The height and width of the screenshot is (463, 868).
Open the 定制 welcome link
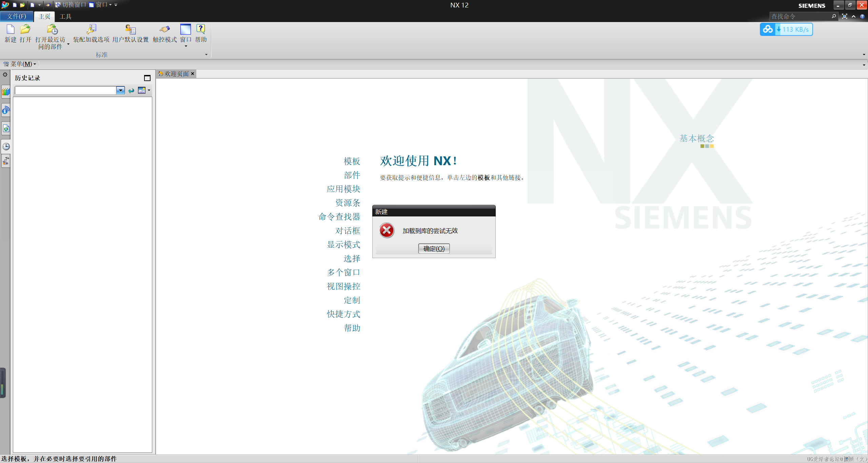(x=352, y=300)
